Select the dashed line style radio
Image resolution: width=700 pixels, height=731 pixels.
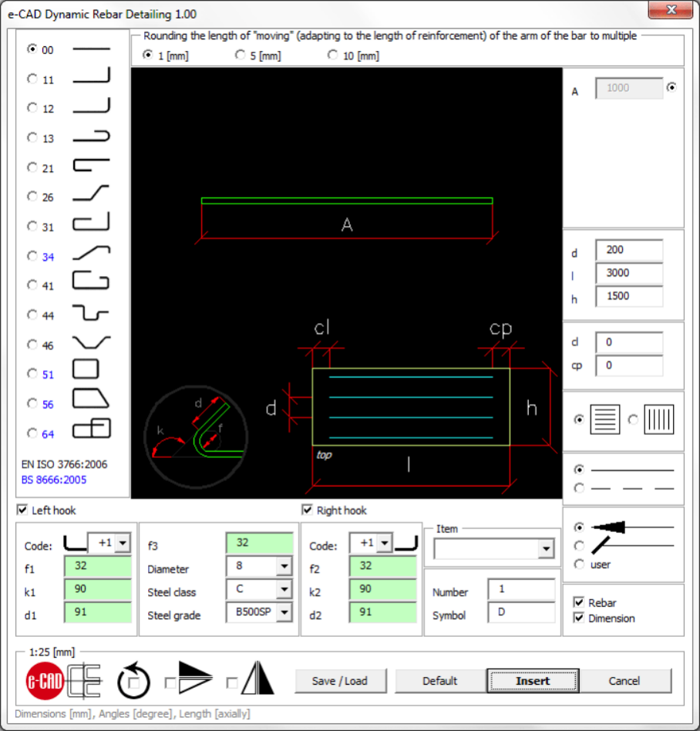(579, 487)
